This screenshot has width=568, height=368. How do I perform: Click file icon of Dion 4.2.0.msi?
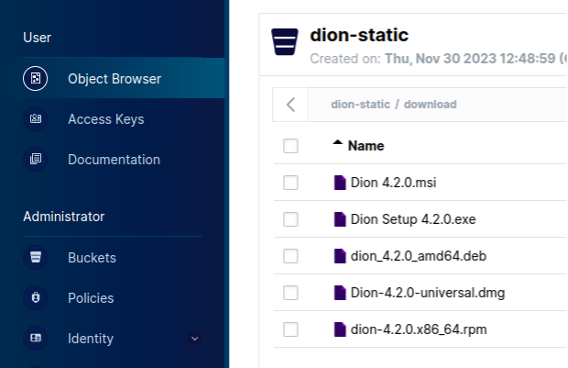(339, 183)
